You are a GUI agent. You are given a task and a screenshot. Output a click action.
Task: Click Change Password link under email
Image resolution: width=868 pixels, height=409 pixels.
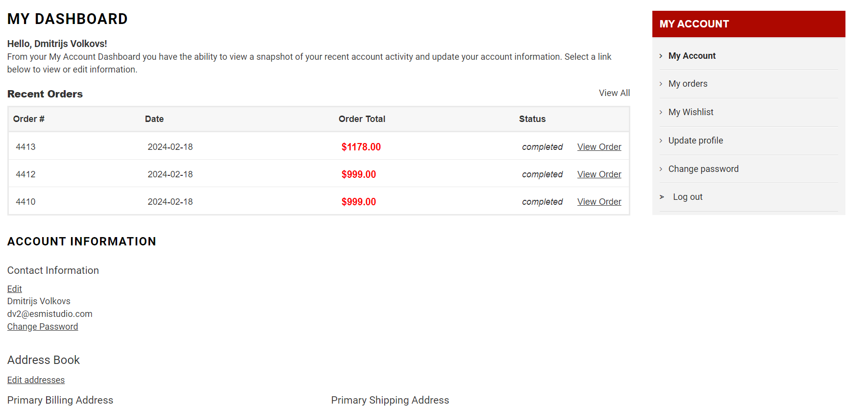tap(43, 327)
